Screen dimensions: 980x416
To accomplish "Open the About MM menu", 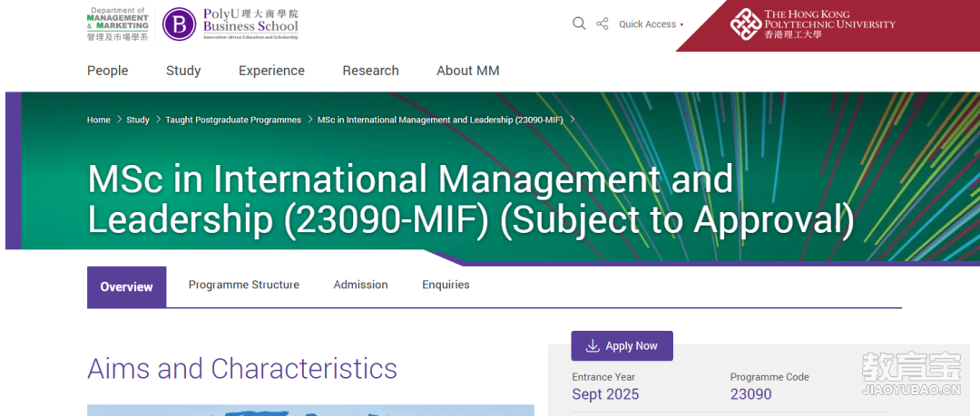I will click(x=468, y=71).
